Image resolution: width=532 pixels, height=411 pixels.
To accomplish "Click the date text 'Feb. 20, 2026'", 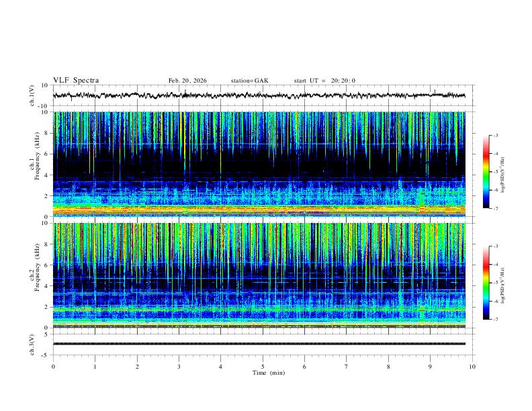I will (x=187, y=81).
